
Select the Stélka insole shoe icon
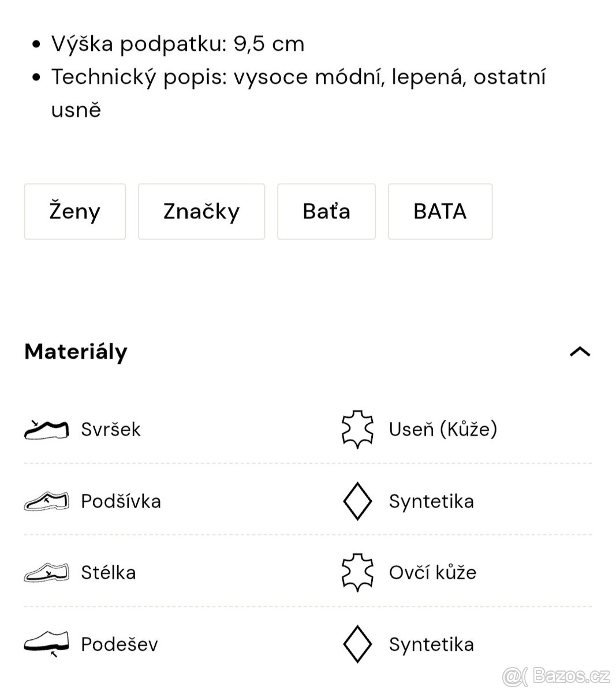pyautogui.click(x=46, y=572)
